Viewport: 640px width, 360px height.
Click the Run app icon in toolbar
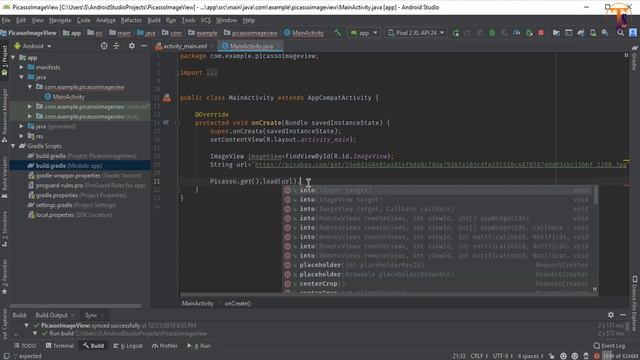tap(456, 33)
